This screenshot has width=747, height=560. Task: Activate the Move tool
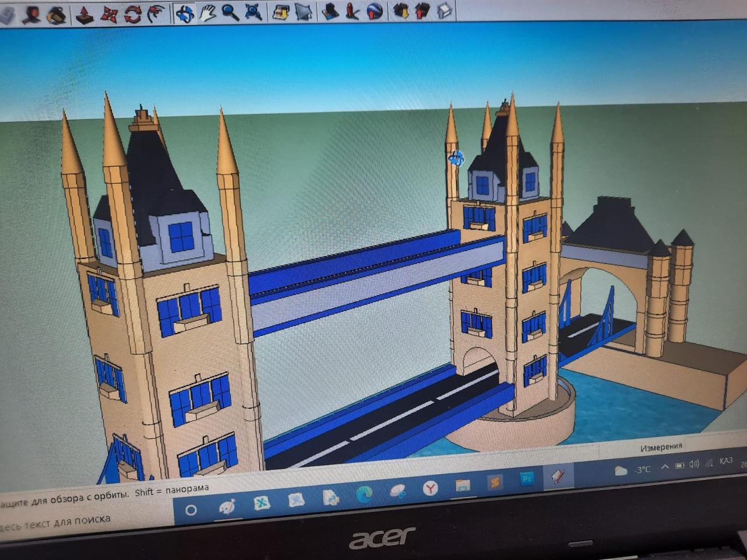(109, 13)
